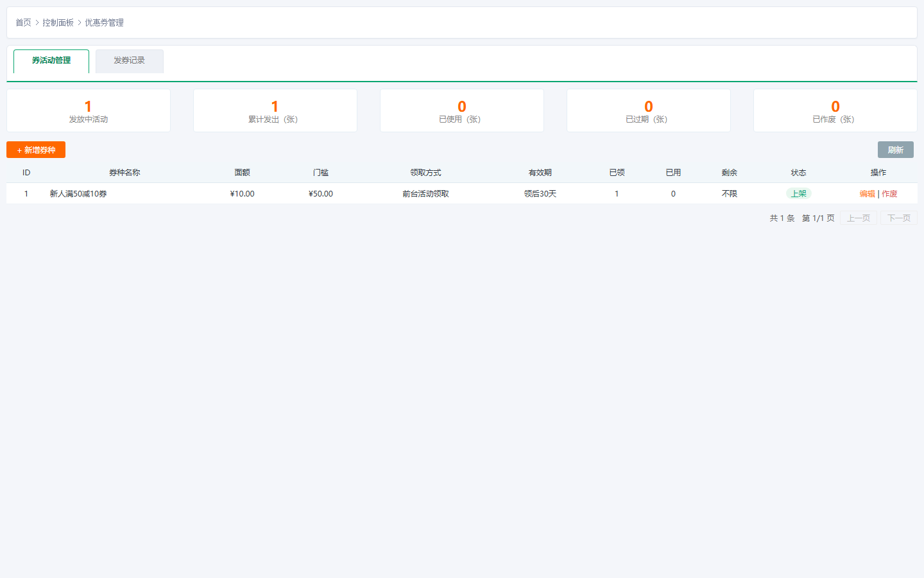The width and height of the screenshot is (924, 578).
Task: Click the 剩余 column header
Action: pyautogui.click(x=730, y=173)
